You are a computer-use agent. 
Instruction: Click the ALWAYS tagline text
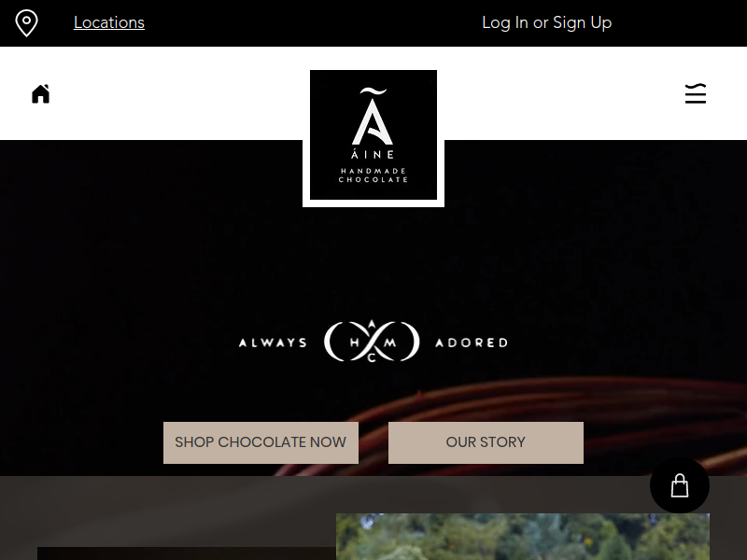(273, 343)
